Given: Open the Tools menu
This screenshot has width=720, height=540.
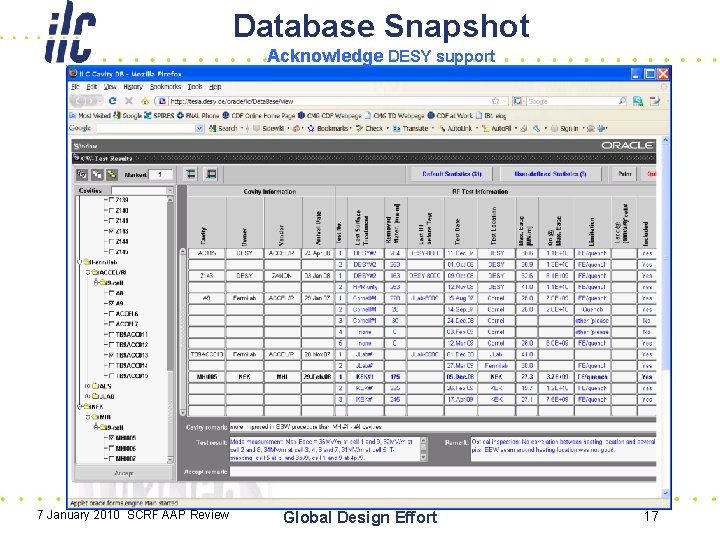Looking at the screenshot, I should [195, 86].
